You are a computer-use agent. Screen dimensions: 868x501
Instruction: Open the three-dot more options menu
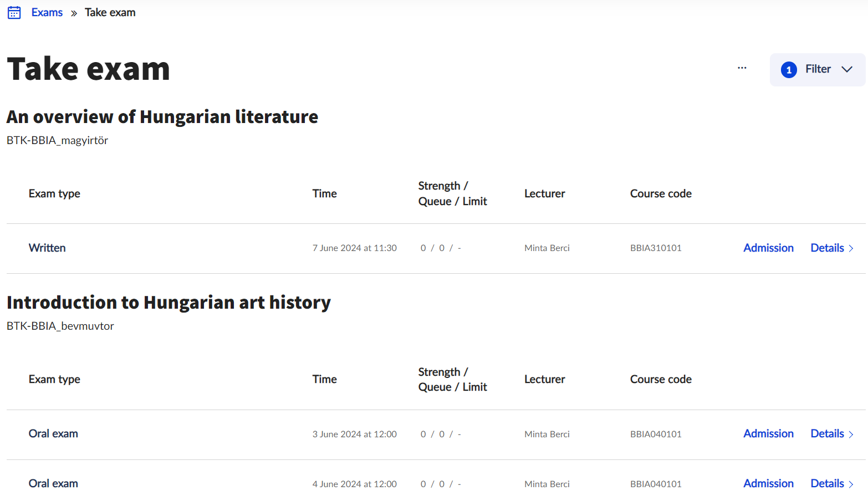pos(742,68)
